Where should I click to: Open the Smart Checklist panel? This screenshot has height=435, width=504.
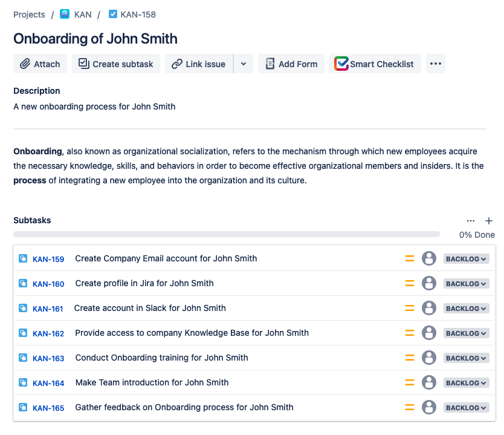(375, 64)
